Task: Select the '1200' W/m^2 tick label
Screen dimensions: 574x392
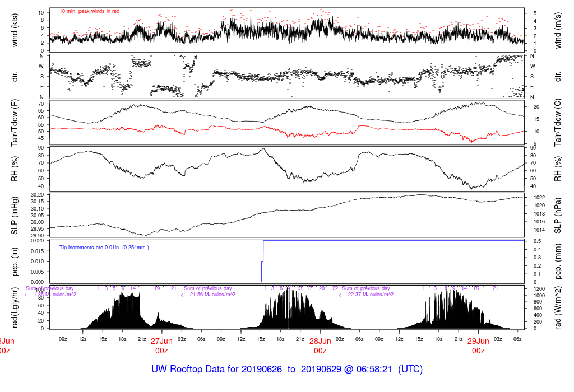Action: pos(539,289)
